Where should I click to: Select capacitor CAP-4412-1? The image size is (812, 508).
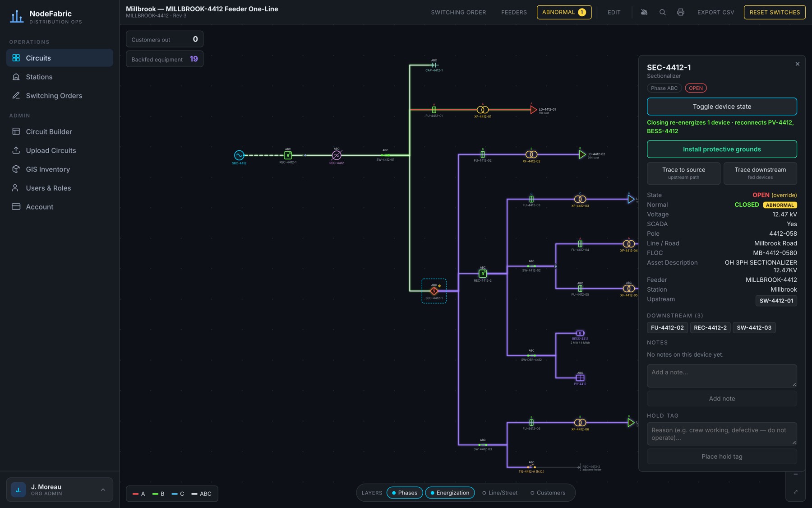434,65
